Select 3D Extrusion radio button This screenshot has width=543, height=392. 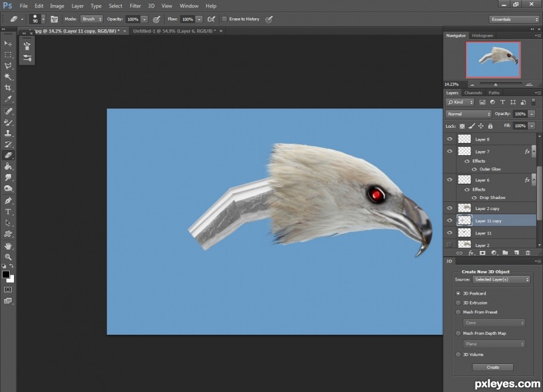click(458, 303)
